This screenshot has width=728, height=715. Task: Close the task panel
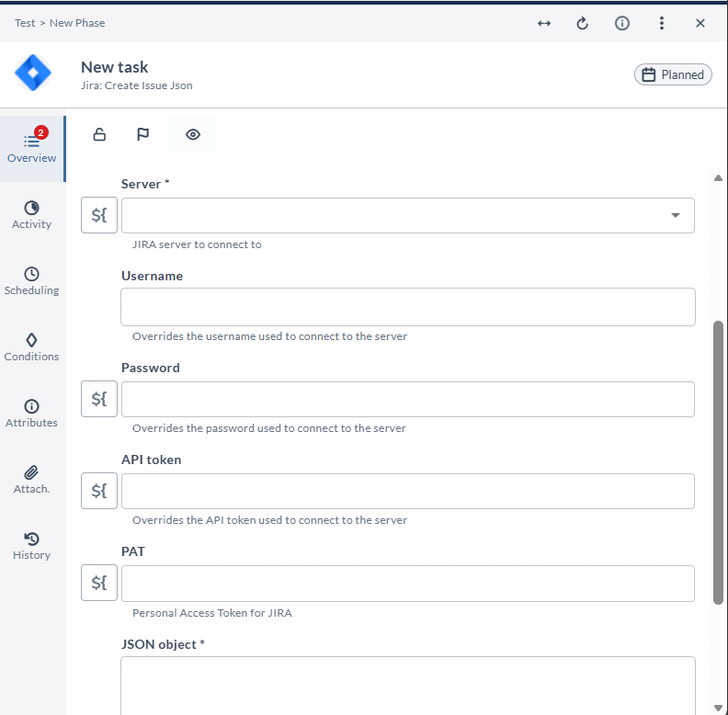(x=700, y=23)
